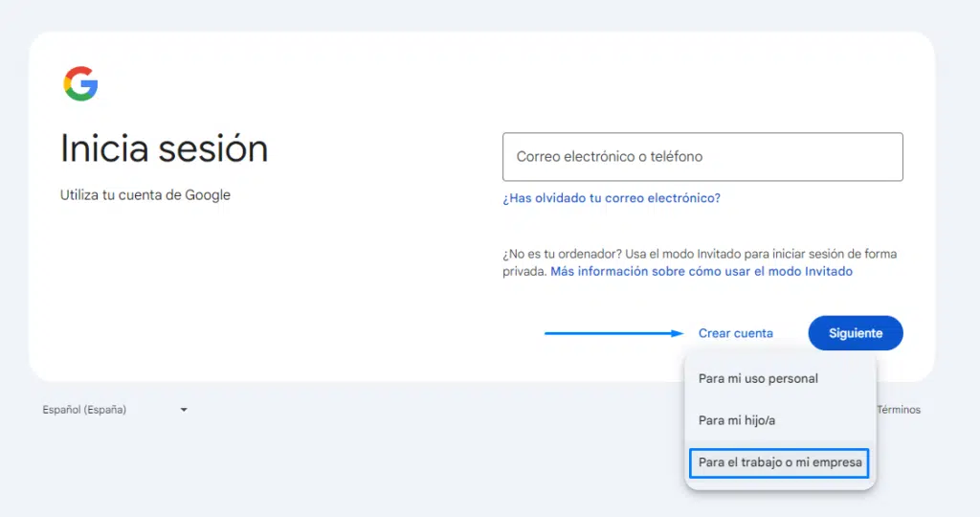Focus the 'Correo electrónico o teléfono' field
The width and height of the screenshot is (980, 517).
(x=702, y=157)
